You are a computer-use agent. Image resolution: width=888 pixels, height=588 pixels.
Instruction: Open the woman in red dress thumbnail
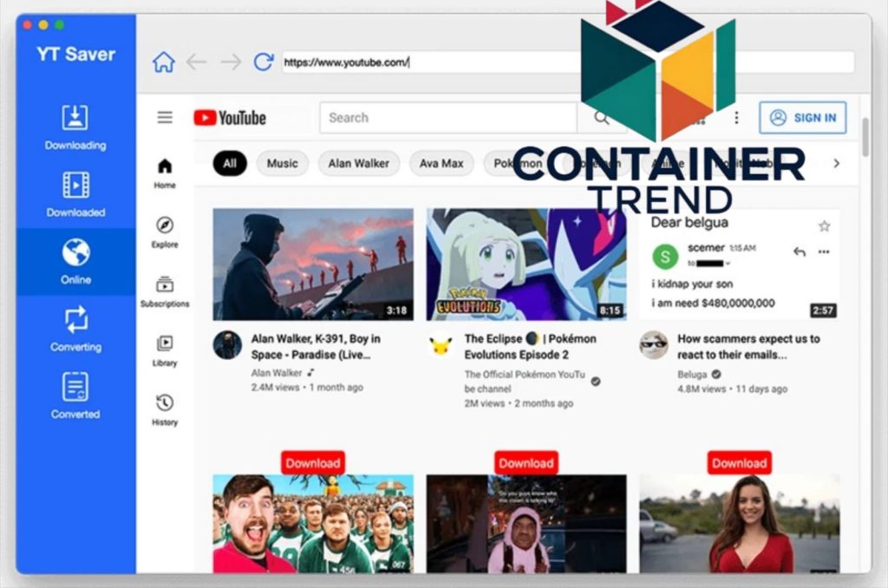click(739, 524)
